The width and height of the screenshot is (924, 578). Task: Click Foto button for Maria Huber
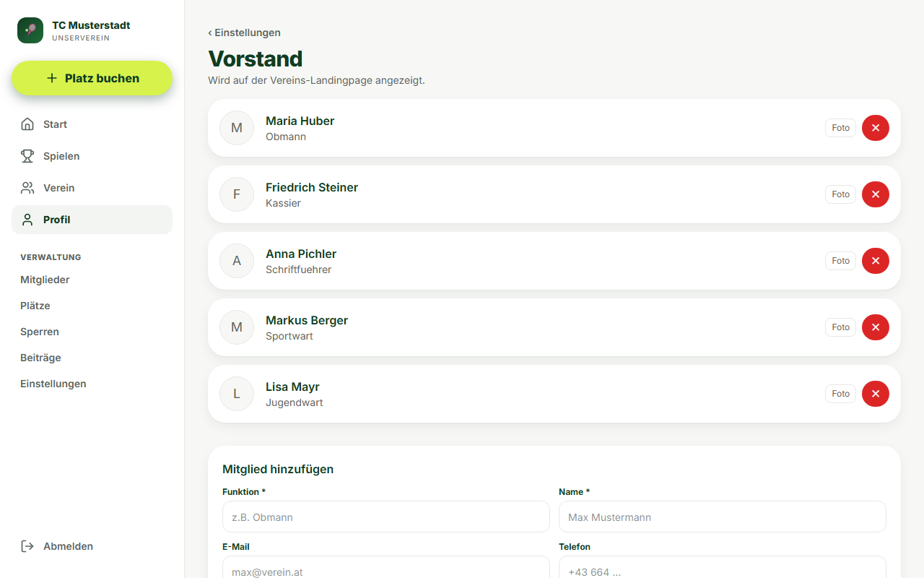click(840, 128)
